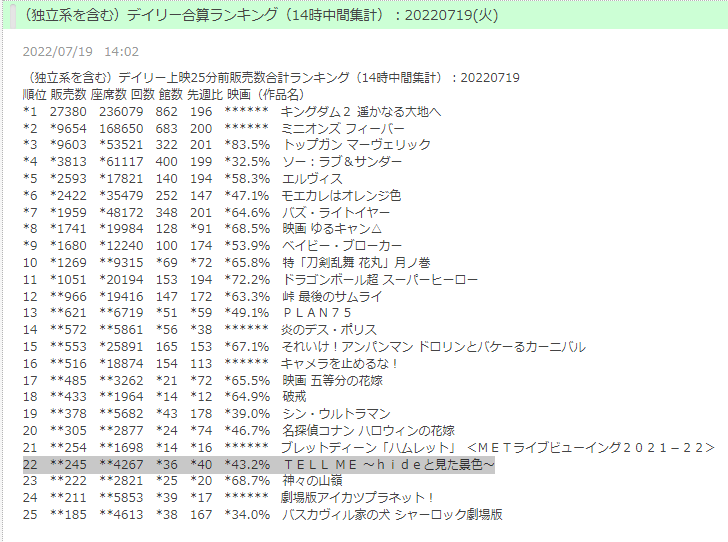Click week ratio *46.7%
The height and width of the screenshot is (542, 728).
(247, 431)
